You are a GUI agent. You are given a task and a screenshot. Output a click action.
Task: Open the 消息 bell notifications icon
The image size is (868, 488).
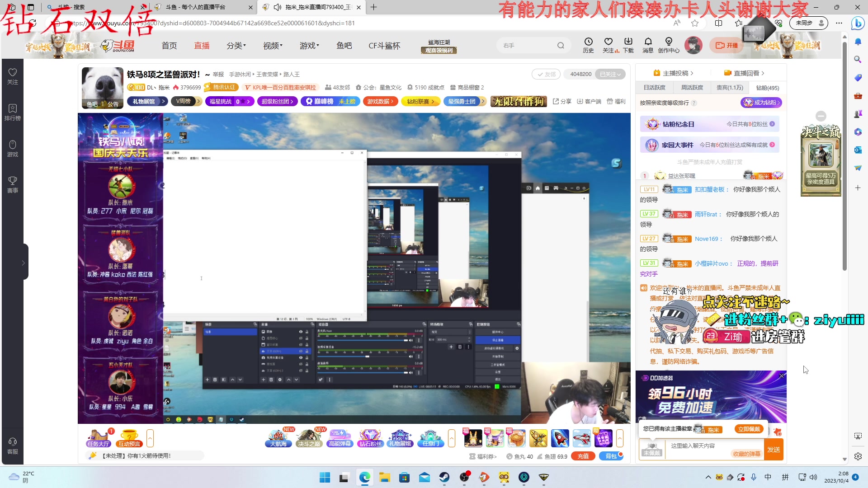coord(648,45)
